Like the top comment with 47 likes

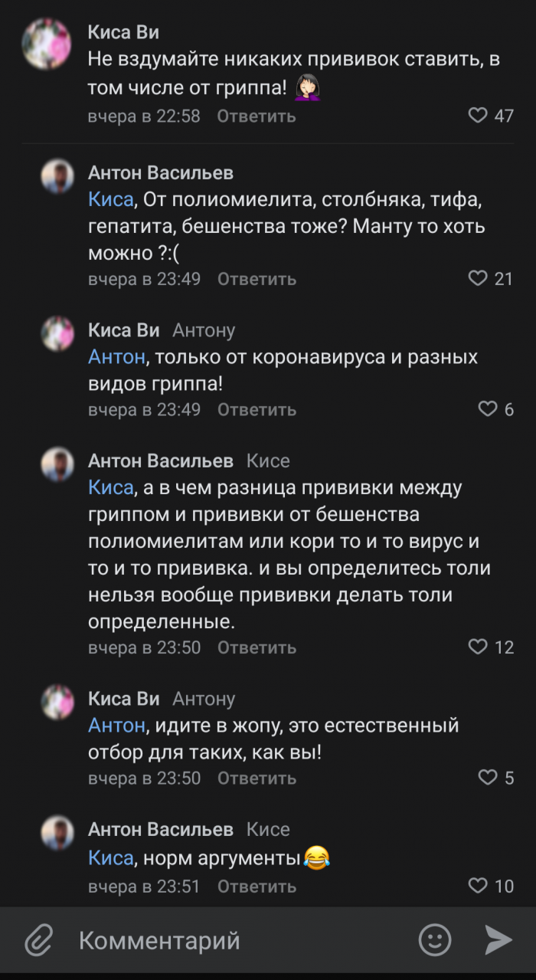[x=478, y=116]
